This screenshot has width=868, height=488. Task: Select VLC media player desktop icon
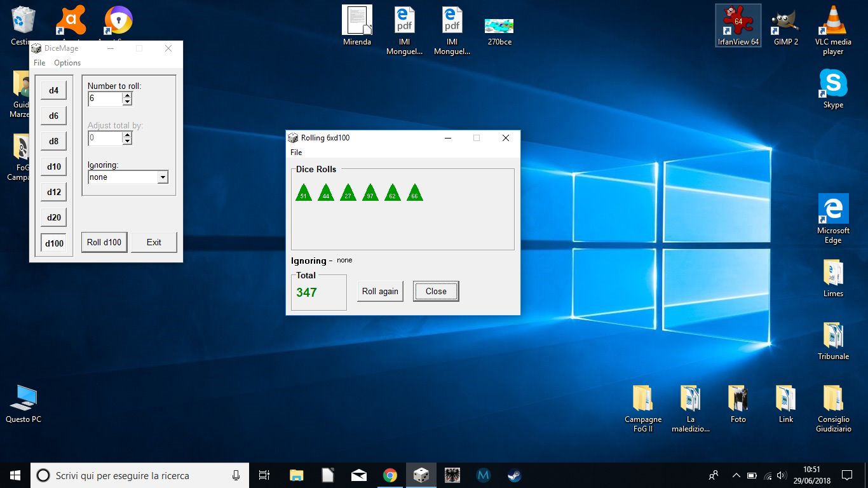[x=833, y=30]
